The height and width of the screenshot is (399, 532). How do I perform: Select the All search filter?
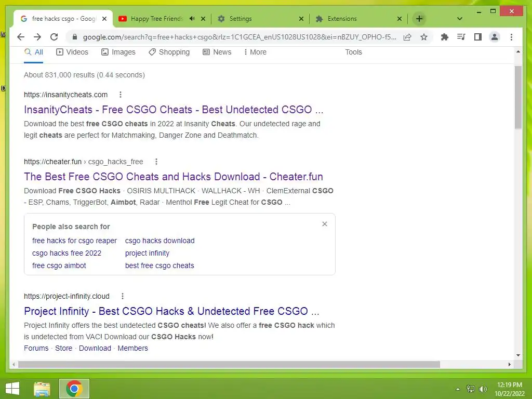click(34, 52)
